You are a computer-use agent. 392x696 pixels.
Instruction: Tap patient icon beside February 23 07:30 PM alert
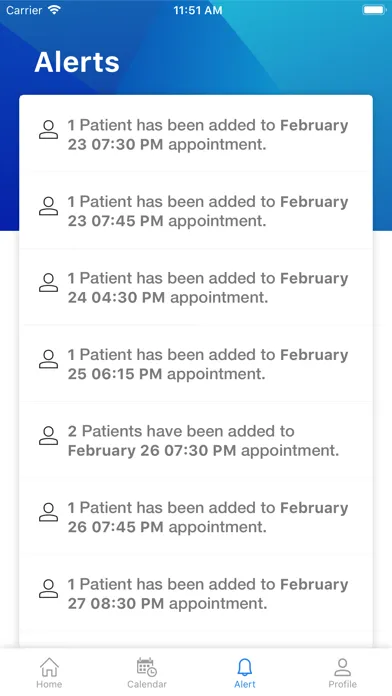(x=48, y=130)
